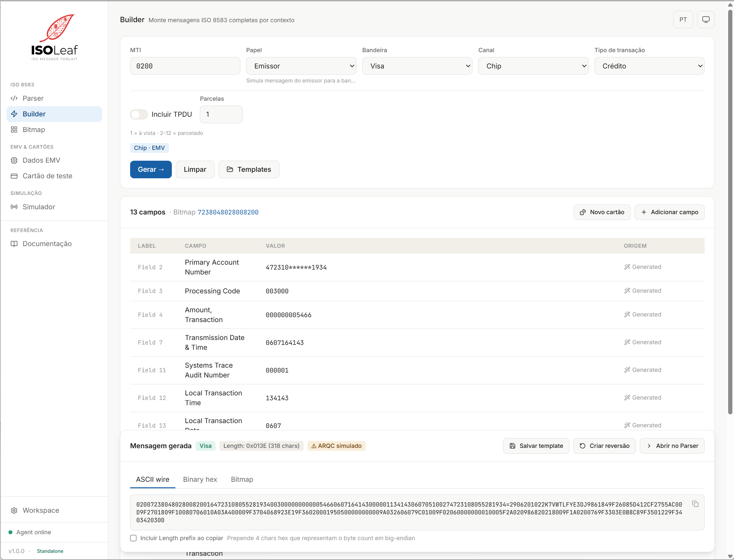Change language with the PT button
The width and height of the screenshot is (734, 560).
click(683, 20)
